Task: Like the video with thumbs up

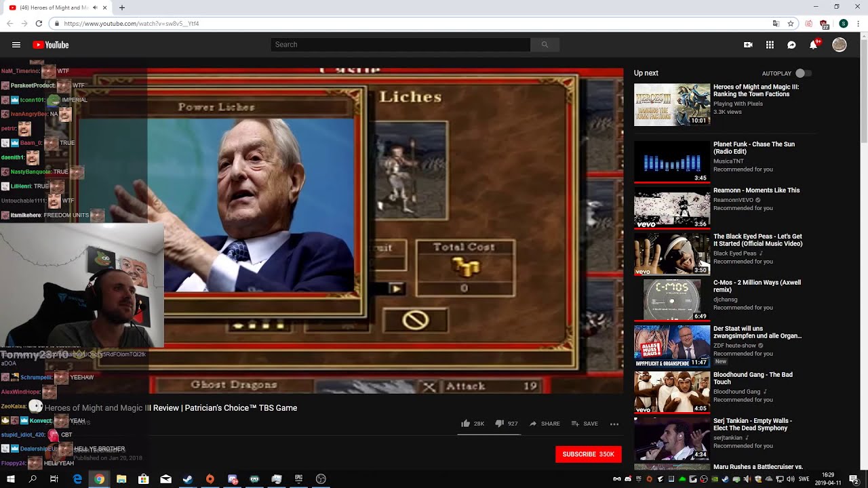Action: point(473,424)
